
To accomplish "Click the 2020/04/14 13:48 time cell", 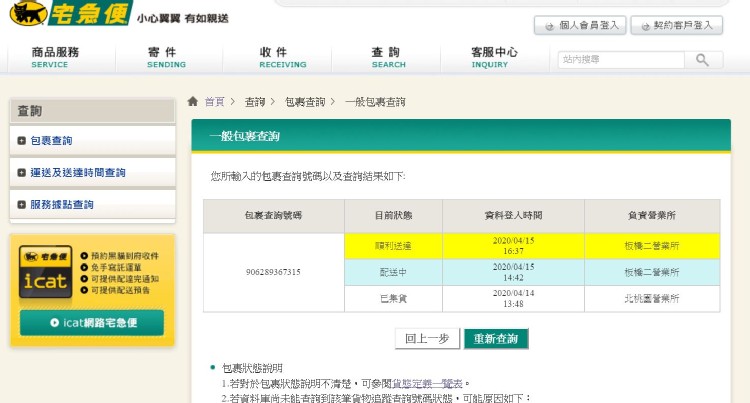I will pos(513,298).
